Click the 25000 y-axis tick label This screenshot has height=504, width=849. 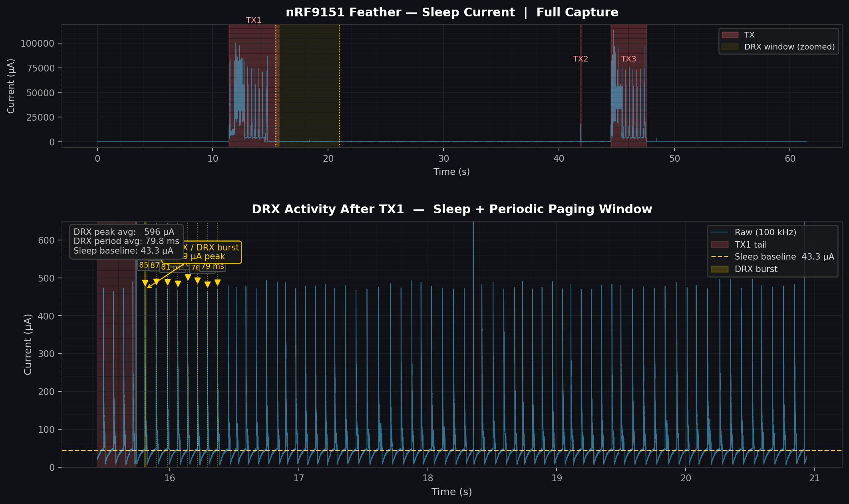click(40, 117)
